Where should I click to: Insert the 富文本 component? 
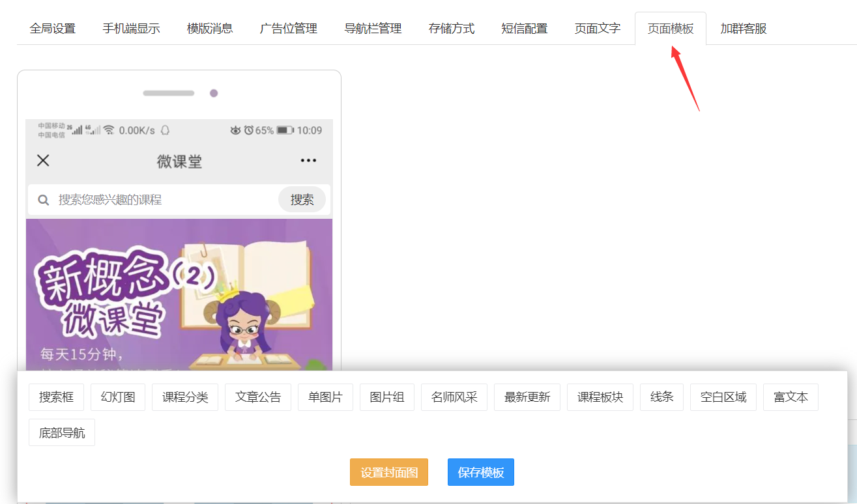pos(791,397)
